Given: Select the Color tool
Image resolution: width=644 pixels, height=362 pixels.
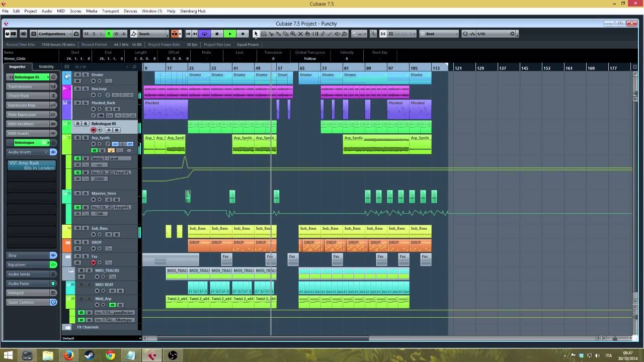Looking at the screenshot, I should tap(345, 34).
